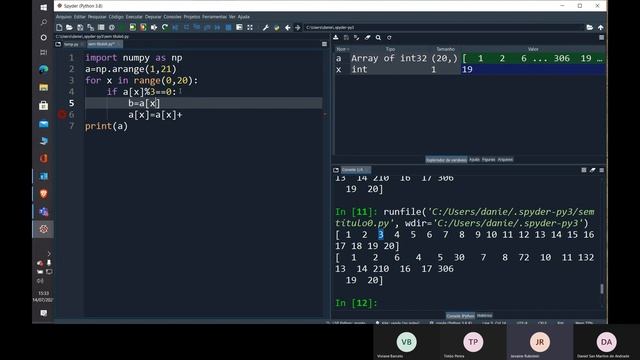Viewport: 640px width, 360px height.
Task: Switch to Explorador de variáveis tab
Action: [x=446, y=160]
